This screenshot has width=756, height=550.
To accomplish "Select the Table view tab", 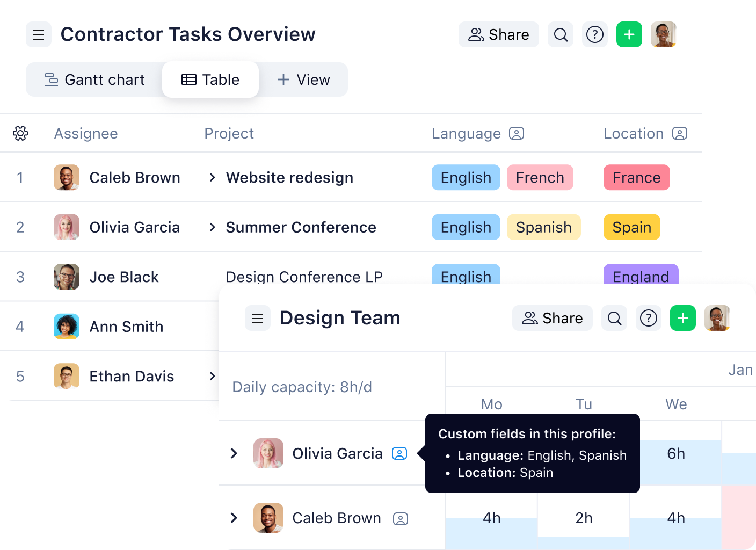I will 210,79.
